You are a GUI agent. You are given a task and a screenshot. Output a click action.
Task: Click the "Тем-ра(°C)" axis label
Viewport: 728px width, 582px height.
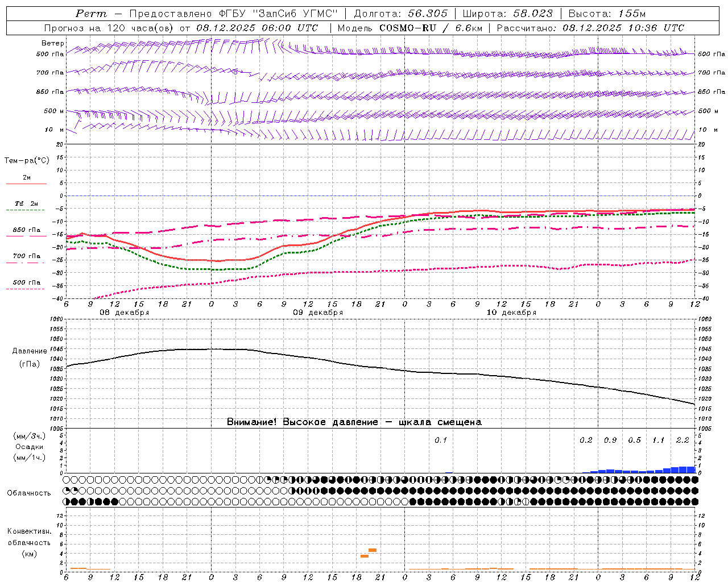pyautogui.click(x=27, y=161)
